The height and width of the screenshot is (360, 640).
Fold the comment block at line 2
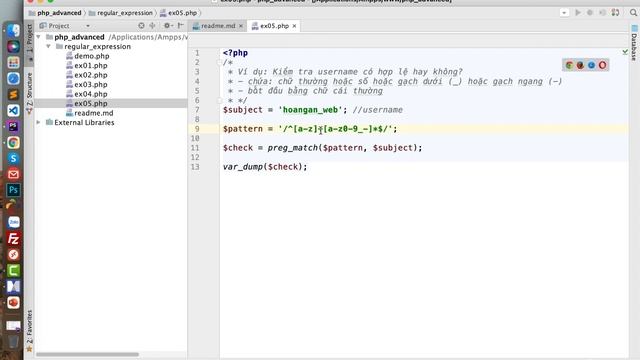(x=220, y=62)
